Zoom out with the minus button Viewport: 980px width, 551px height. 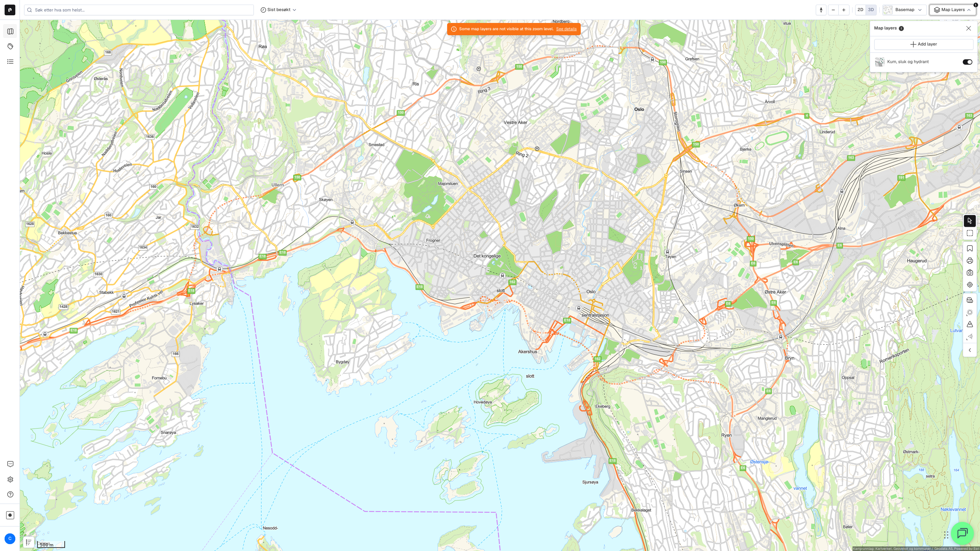833,10
